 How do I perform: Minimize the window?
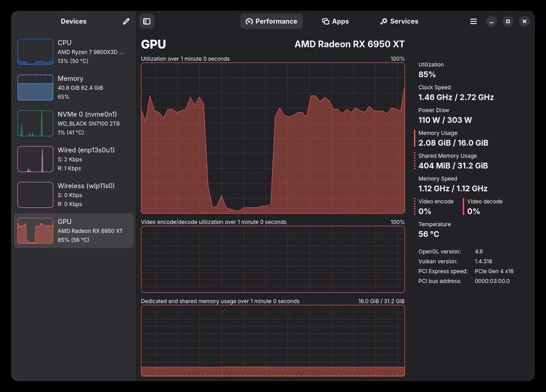click(x=492, y=21)
